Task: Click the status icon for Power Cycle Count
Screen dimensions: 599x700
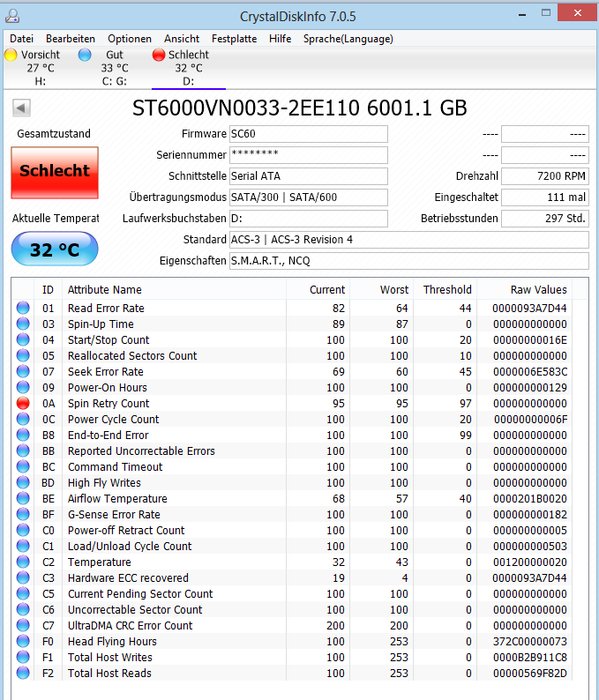Action: (x=23, y=419)
